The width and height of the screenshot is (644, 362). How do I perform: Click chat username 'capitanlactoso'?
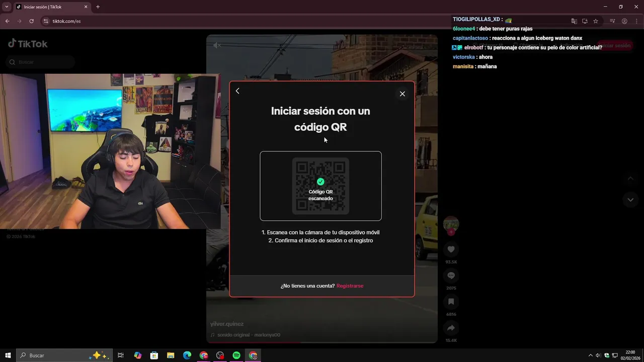(x=470, y=38)
